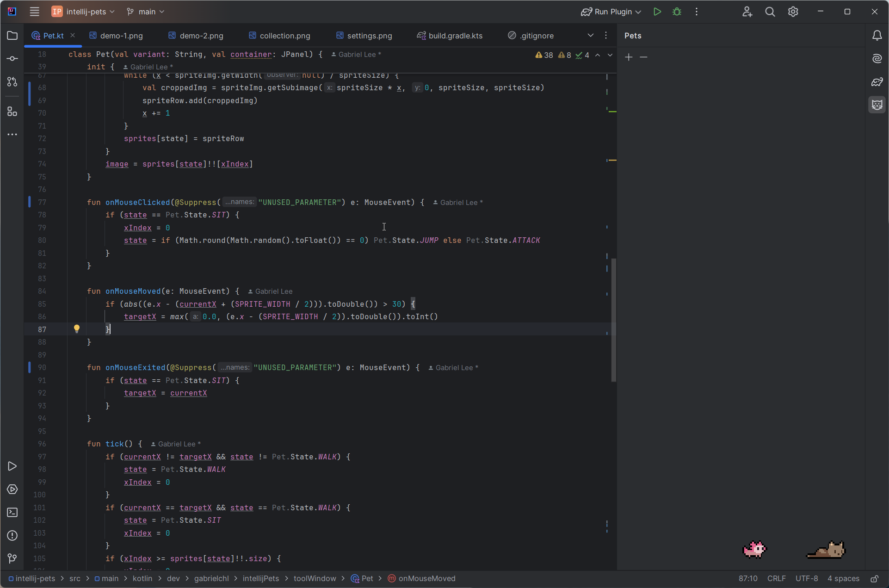Image resolution: width=889 pixels, height=588 pixels.
Task: Switch to the collection.png tab
Action: pos(280,36)
